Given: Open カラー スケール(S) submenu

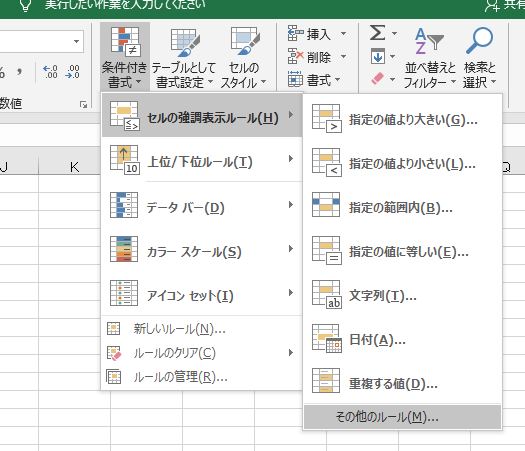Looking at the screenshot, I should tap(202, 249).
